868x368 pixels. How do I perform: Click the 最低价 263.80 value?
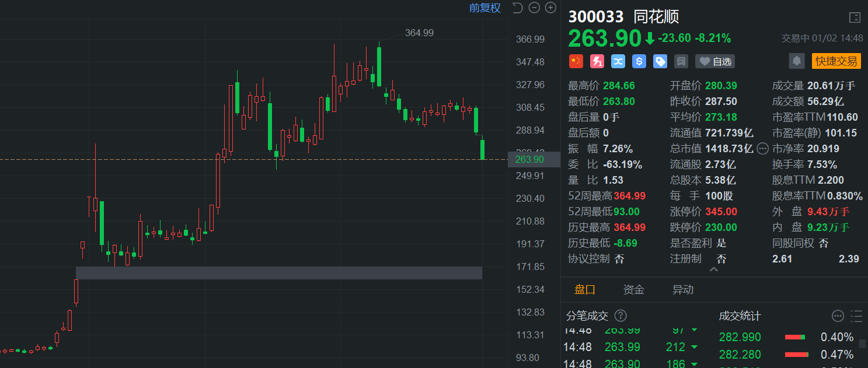619,101
